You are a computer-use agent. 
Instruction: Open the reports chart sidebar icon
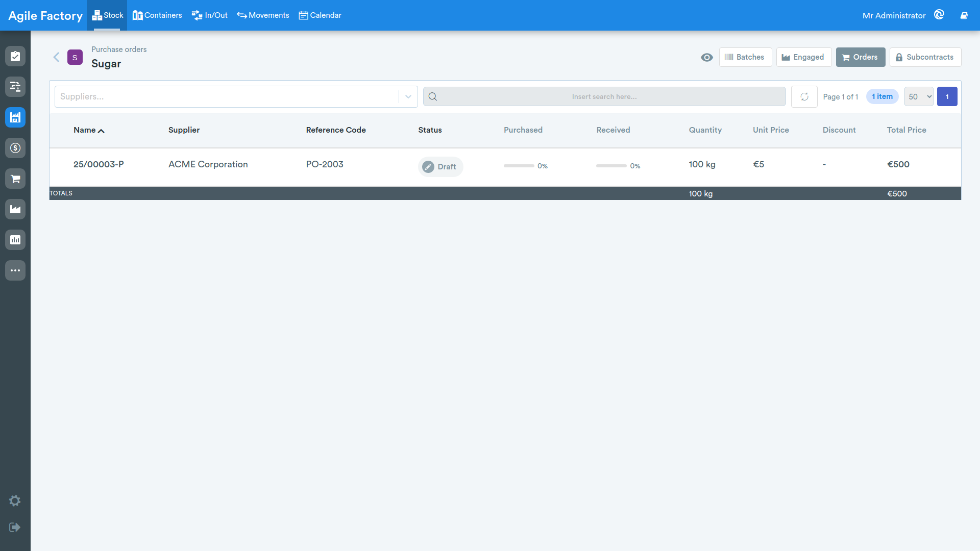(15, 240)
